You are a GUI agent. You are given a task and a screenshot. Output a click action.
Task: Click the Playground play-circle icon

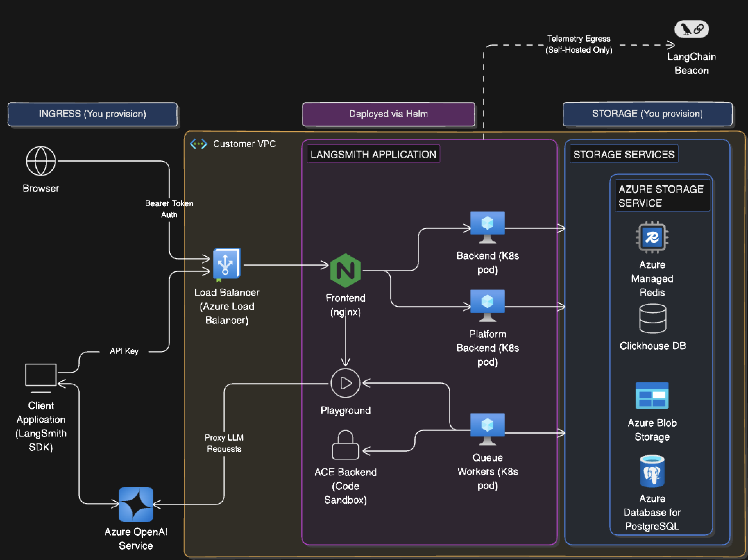[346, 383]
